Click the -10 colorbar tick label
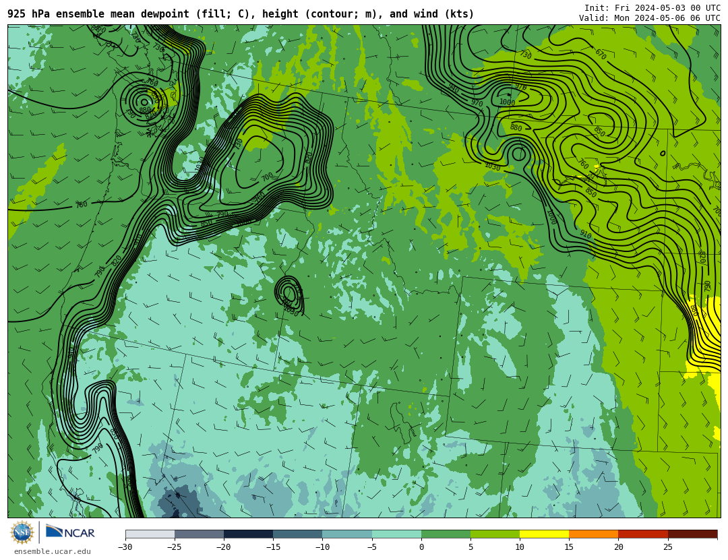This screenshot has height=560, width=728. point(322,547)
